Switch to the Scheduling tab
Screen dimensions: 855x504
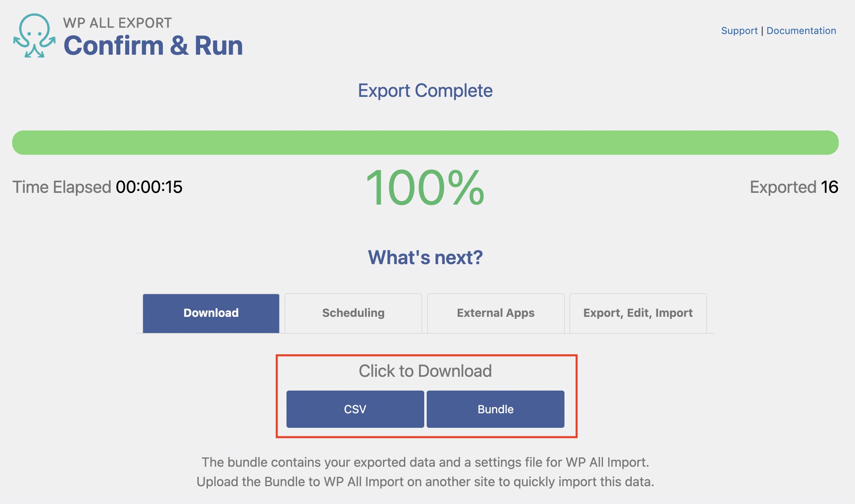click(353, 313)
